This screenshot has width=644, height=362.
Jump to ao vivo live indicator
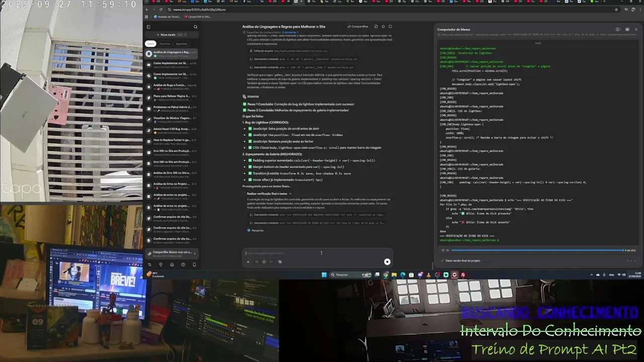point(630,250)
